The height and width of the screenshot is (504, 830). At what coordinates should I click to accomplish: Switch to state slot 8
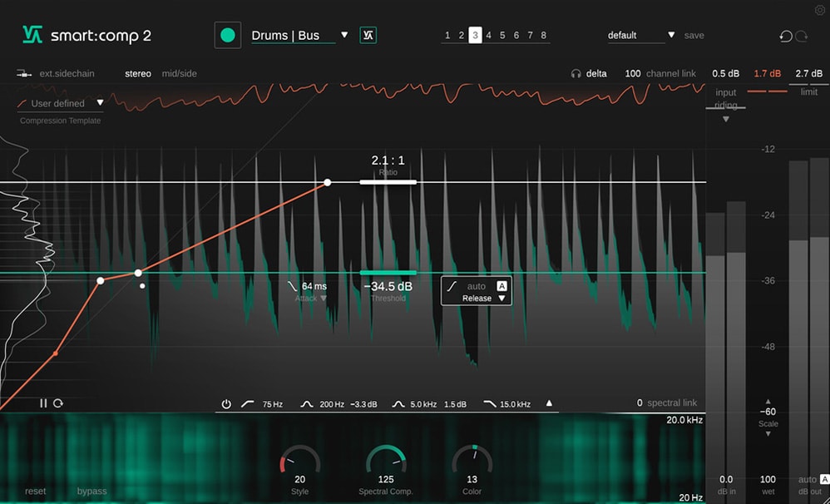click(544, 36)
